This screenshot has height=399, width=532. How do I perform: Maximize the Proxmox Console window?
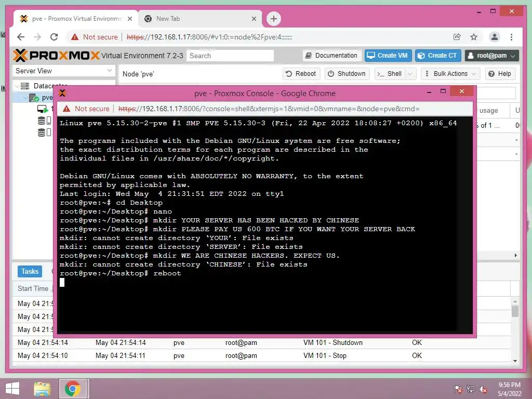(x=443, y=91)
